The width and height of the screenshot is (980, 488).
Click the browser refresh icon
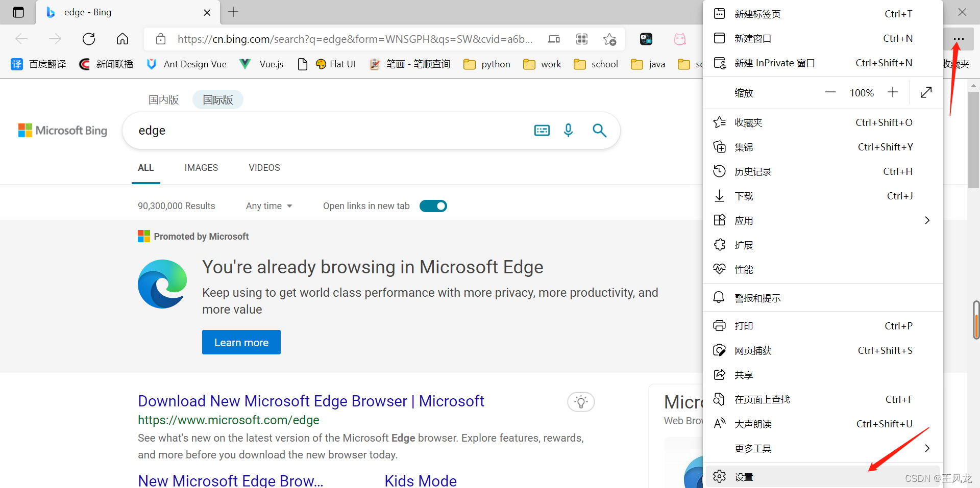click(x=89, y=39)
